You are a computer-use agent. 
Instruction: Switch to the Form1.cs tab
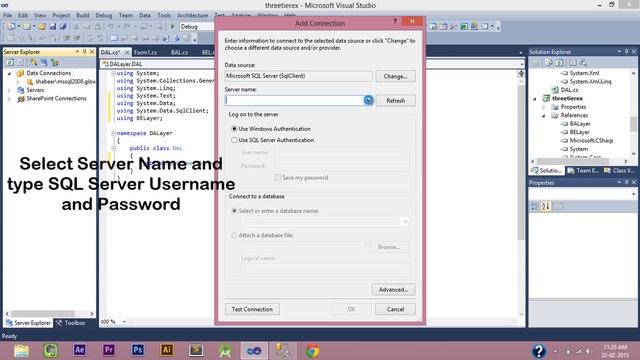click(145, 52)
